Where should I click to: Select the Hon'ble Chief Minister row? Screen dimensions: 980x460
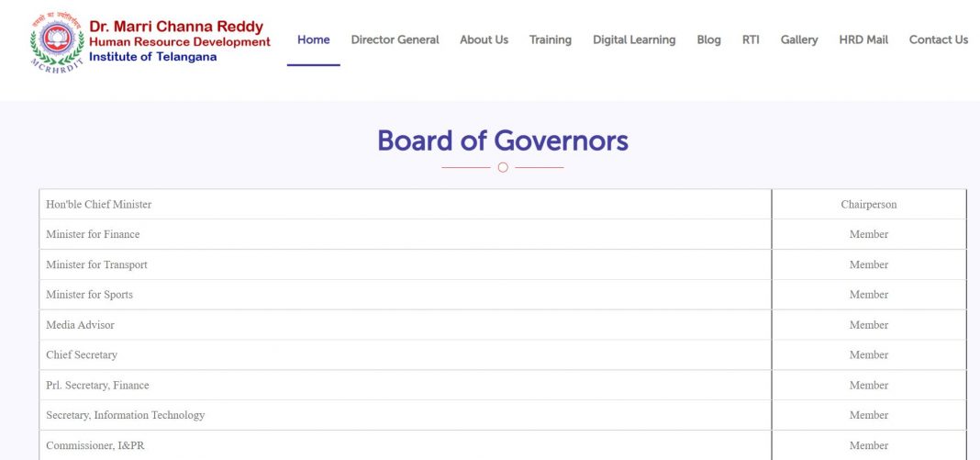point(99,205)
